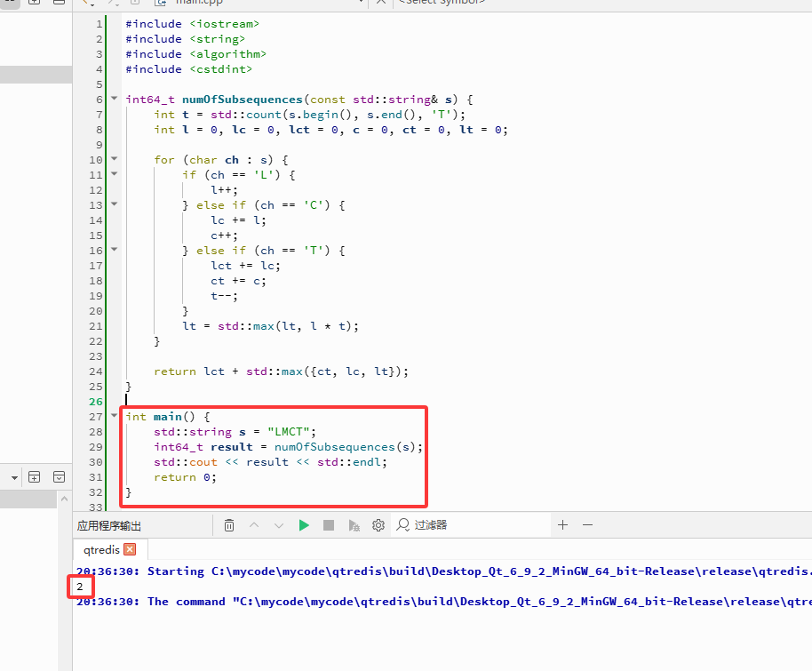Open application output settings gear
Screen dimensions: 812x671
(x=378, y=525)
